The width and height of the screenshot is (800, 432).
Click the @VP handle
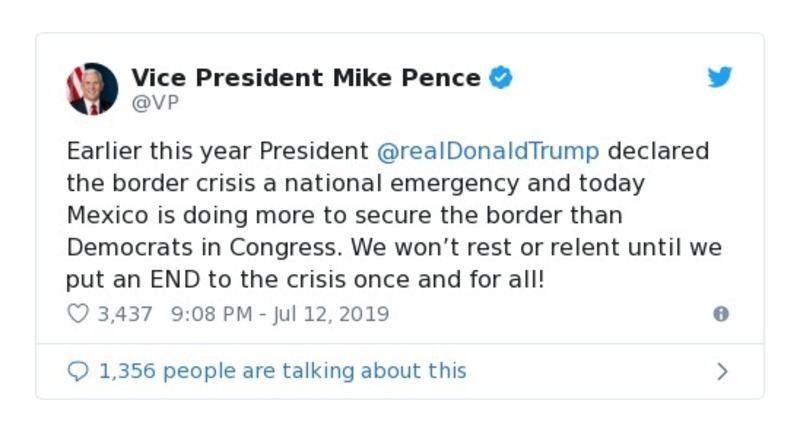(155, 103)
